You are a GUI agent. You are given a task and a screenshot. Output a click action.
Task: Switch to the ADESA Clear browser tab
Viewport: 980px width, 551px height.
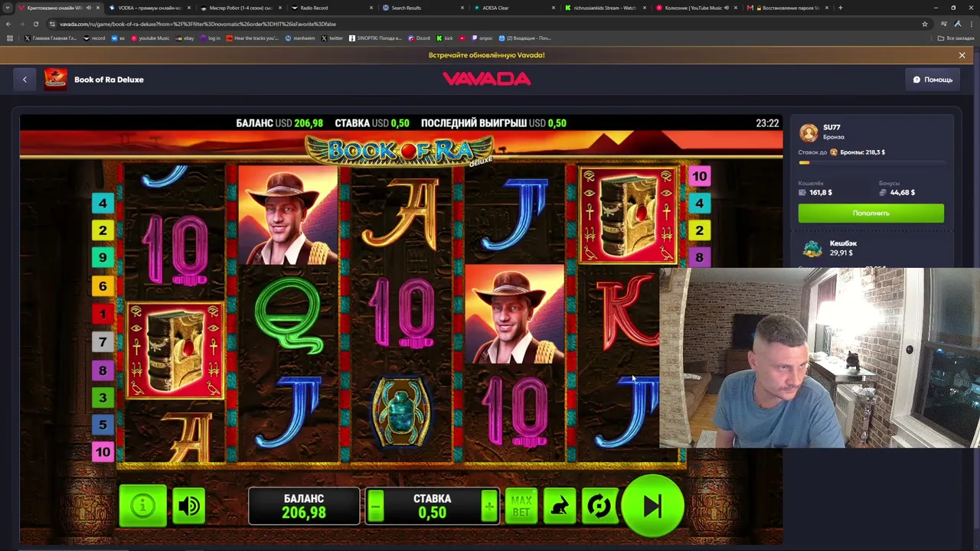(513, 8)
